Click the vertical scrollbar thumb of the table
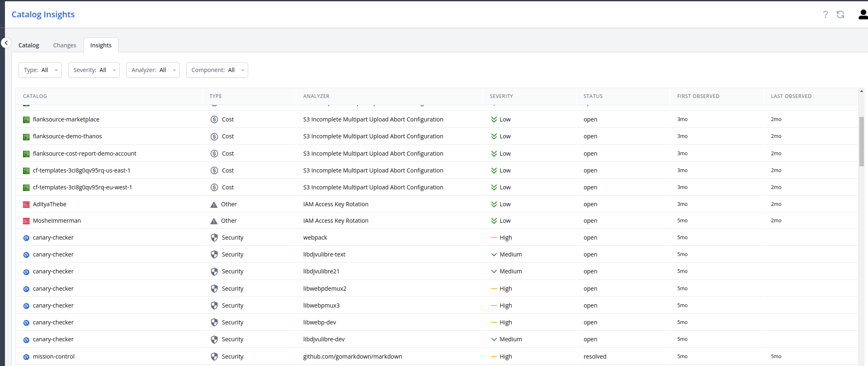The width and height of the screenshot is (868, 366). coord(861,141)
